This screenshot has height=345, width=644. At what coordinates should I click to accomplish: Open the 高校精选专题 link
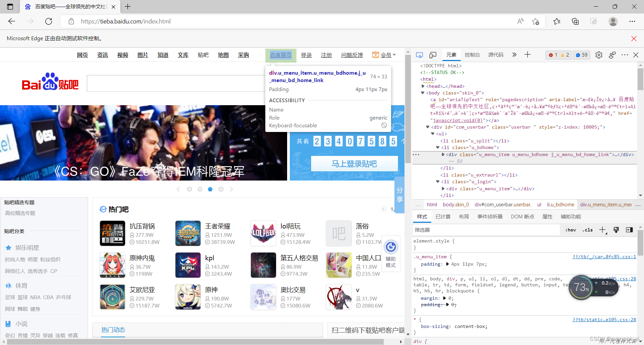pos(20,213)
